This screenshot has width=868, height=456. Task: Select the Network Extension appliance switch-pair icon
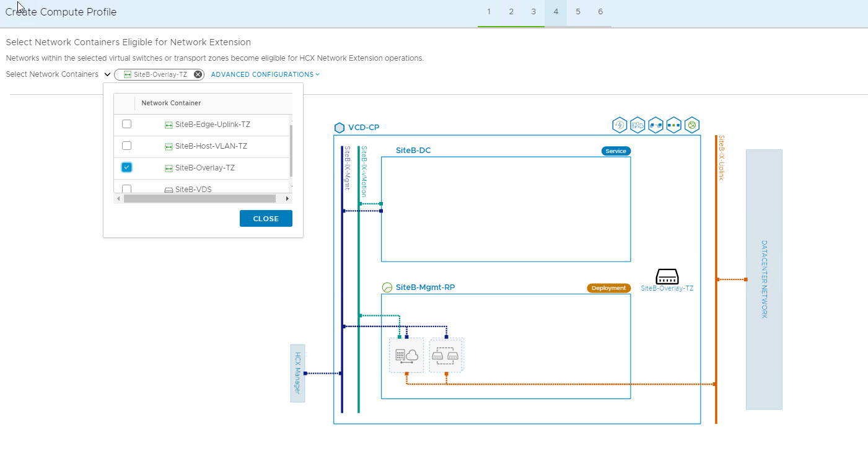(x=446, y=356)
